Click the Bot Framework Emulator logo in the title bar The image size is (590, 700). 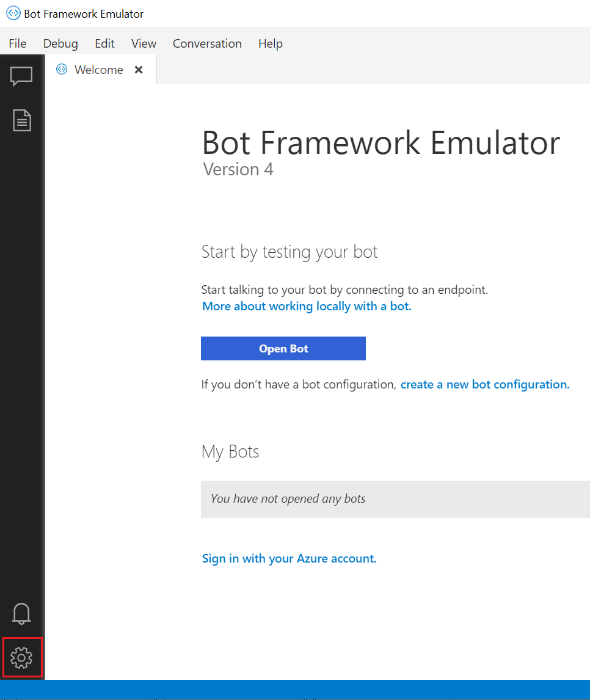pos(12,13)
